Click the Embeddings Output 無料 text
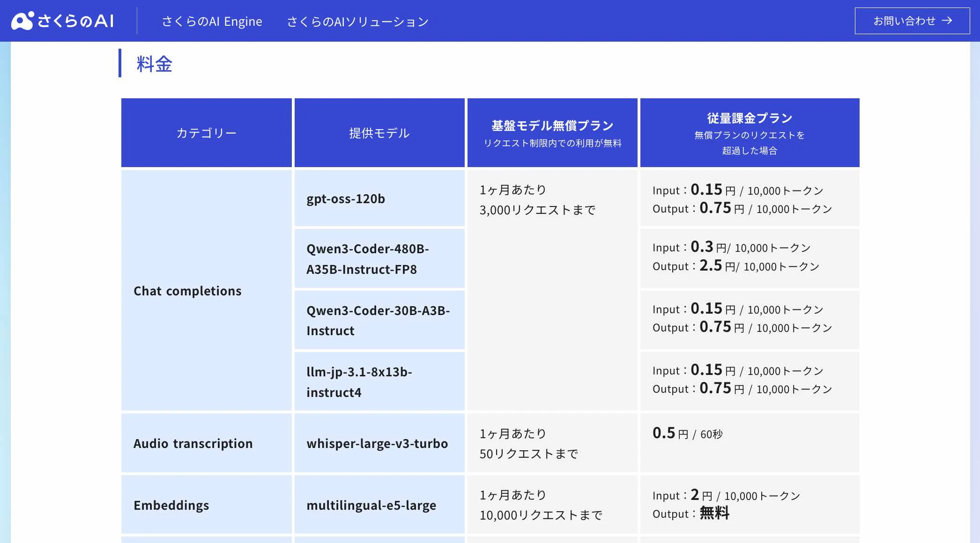The width and height of the screenshot is (980, 543). [691, 514]
